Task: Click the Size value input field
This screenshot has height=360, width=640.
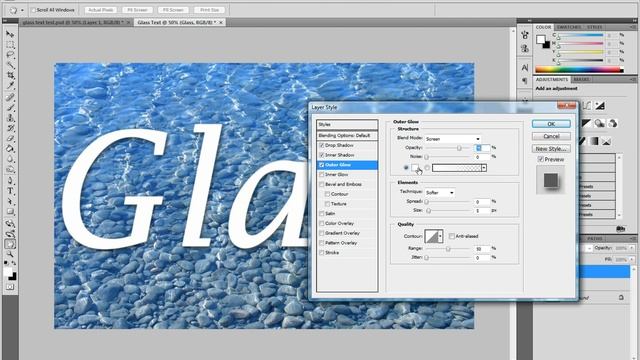Action: 482,211
